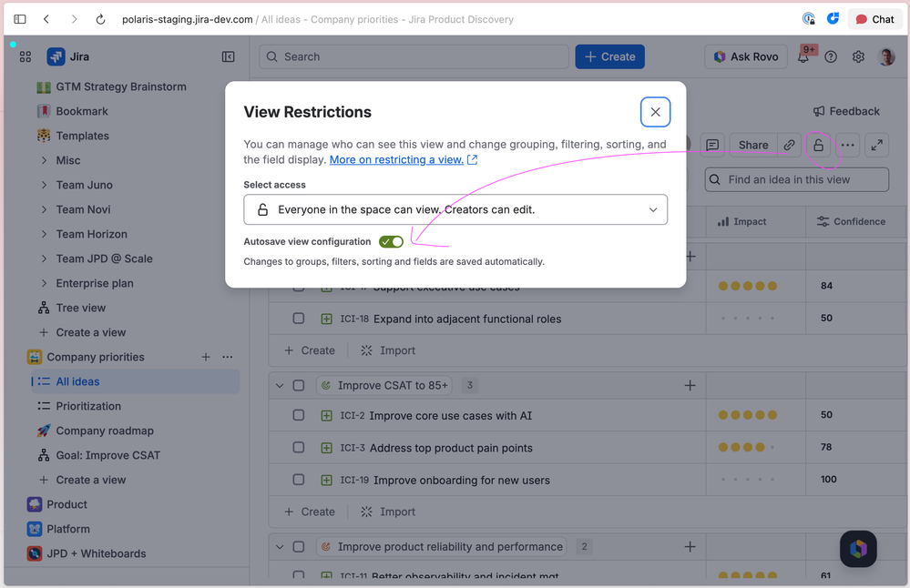Image resolution: width=910 pixels, height=588 pixels.
Task: Open Company priorities more options ellipsis
Action: pyautogui.click(x=228, y=357)
